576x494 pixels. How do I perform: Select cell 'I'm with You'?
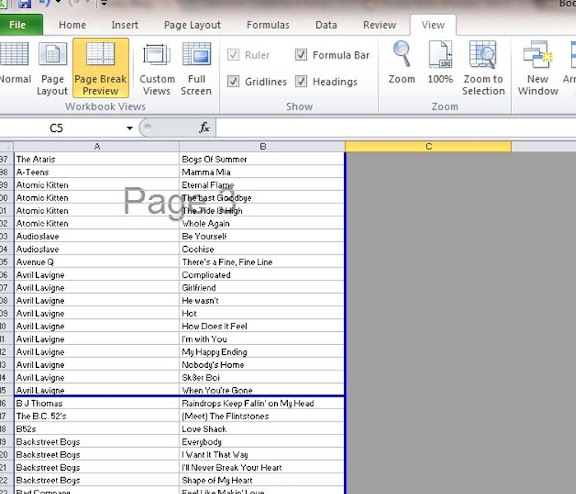262,339
